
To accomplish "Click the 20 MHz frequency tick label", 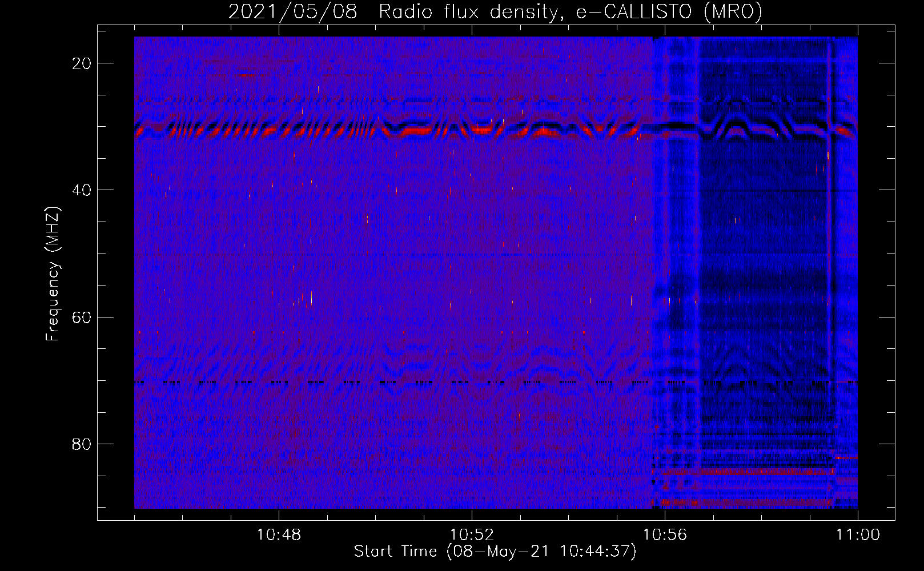I will pos(82,63).
